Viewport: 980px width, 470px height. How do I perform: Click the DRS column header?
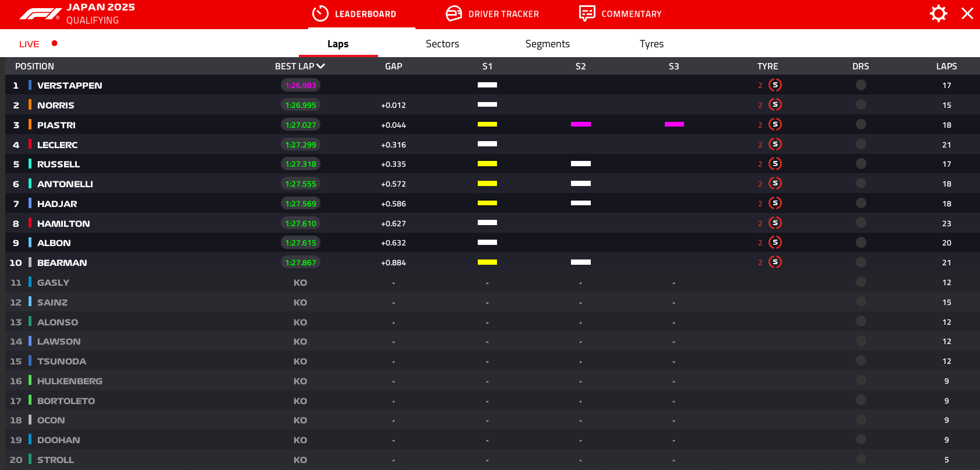(861, 66)
